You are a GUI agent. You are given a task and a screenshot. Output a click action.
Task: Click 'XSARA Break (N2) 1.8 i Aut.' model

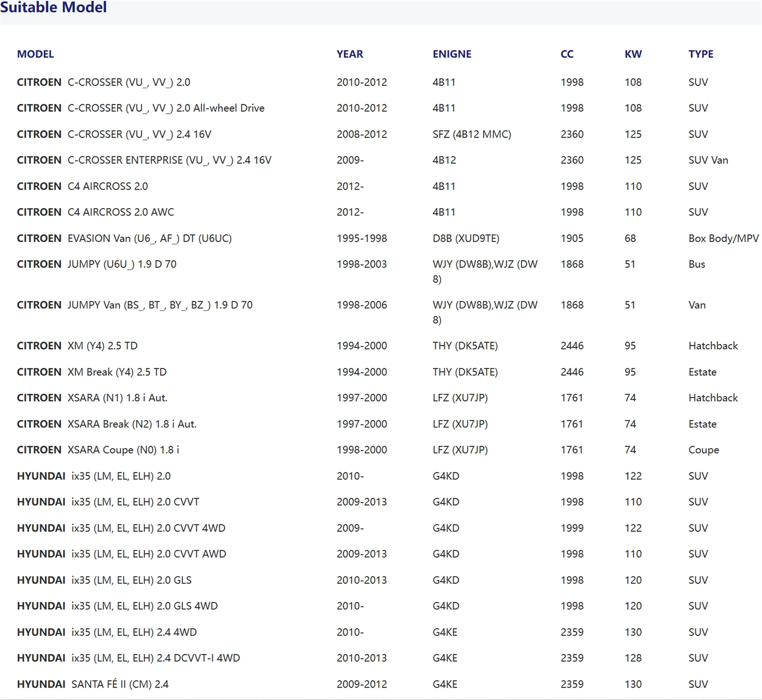[x=132, y=424]
